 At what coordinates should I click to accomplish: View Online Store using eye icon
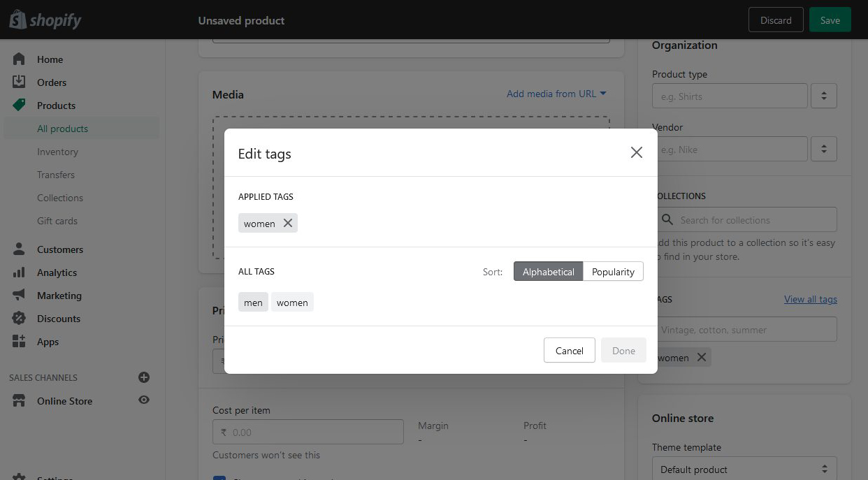click(x=144, y=400)
